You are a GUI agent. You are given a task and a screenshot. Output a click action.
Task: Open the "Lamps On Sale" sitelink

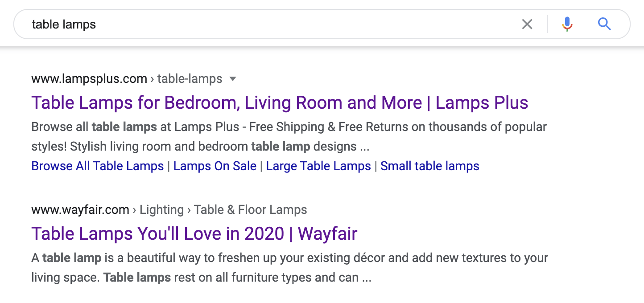(x=215, y=166)
